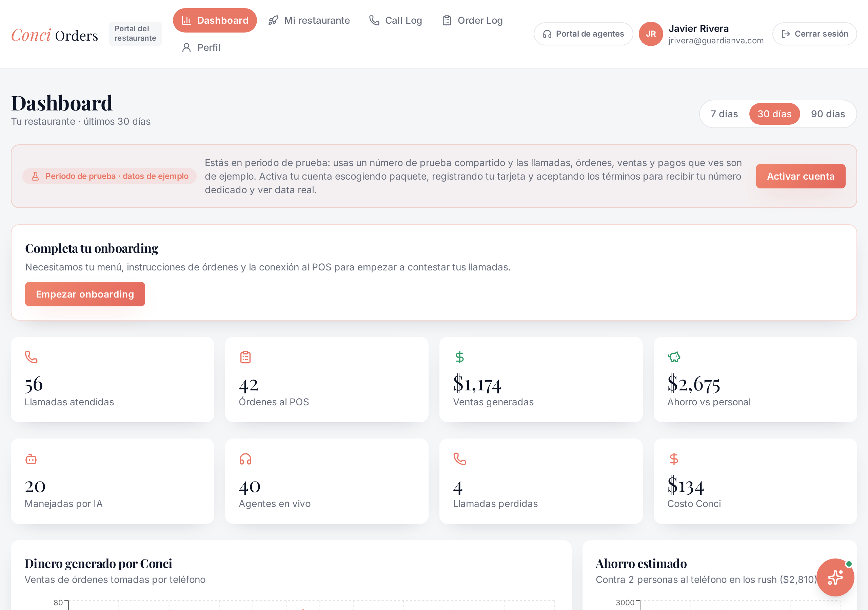Click Empezar onboarding button
The width and height of the screenshot is (868, 610).
click(85, 294)
